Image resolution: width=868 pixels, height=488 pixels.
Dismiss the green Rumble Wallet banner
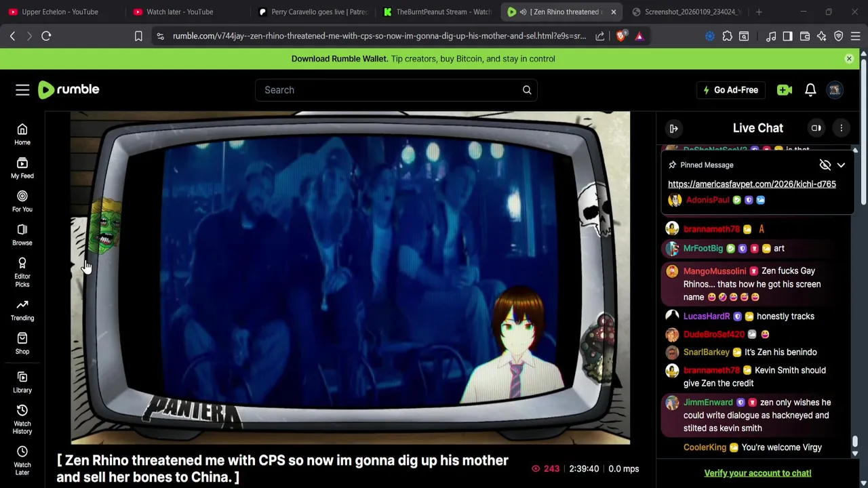[849, 59]
